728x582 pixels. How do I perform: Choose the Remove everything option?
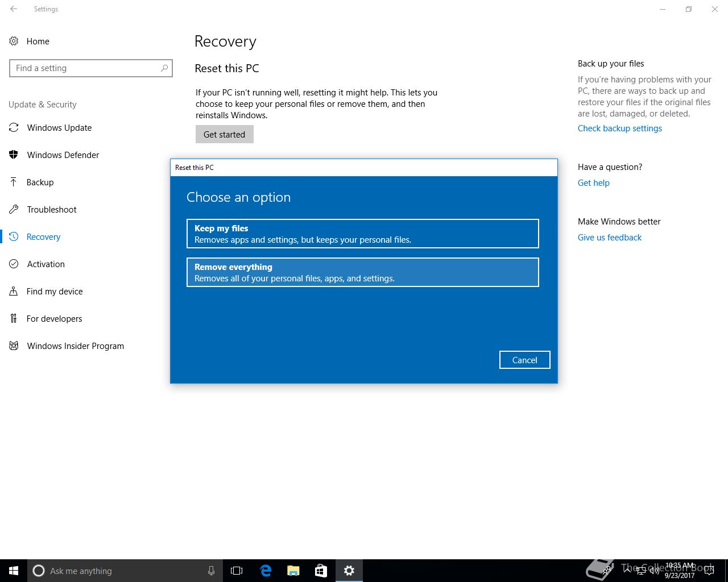pos(363,272)
